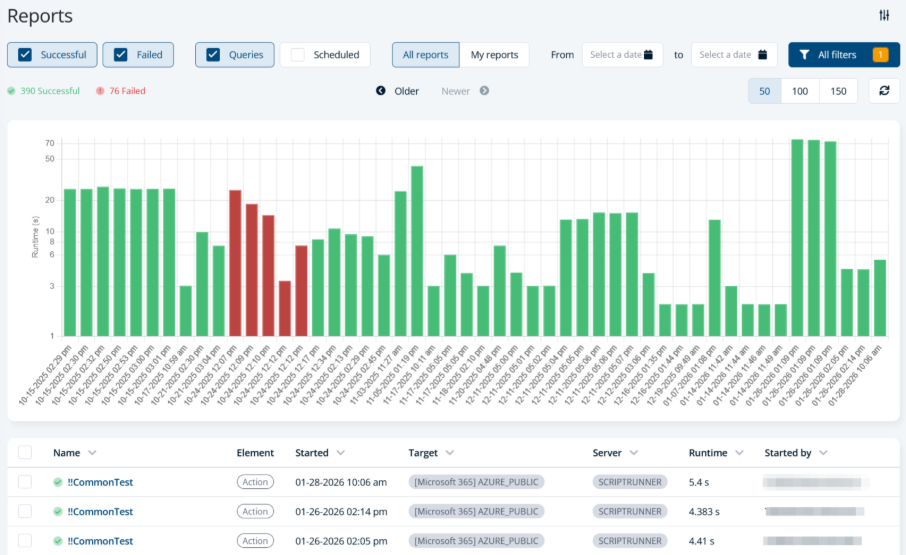
Task: Expand the Target column chevron
Action: click(x=450, y=453)
